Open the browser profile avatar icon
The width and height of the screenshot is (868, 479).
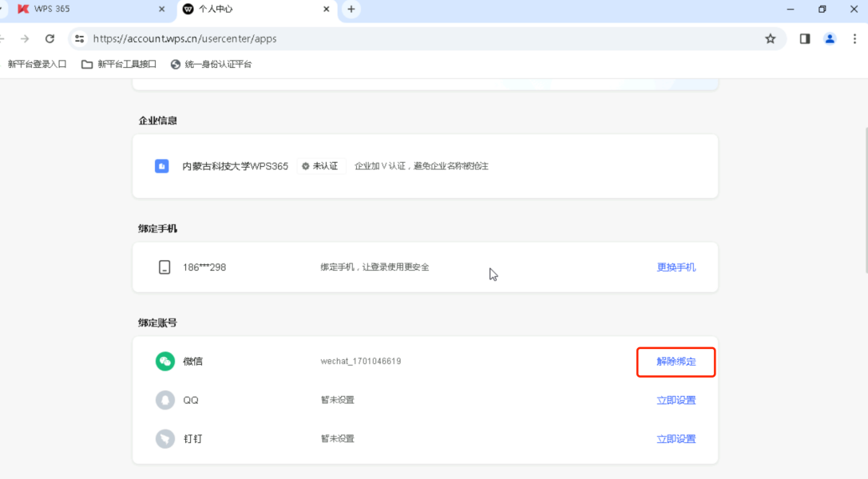(829, 38)
